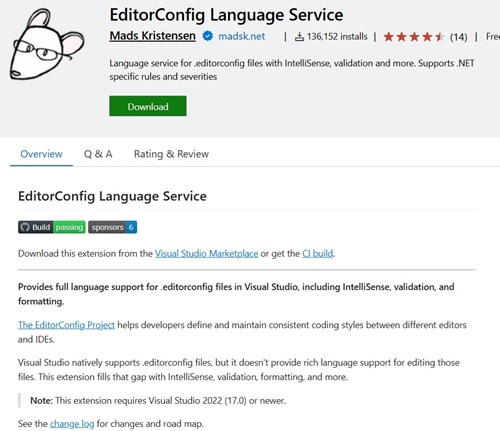Click the mouse mascot extension logo

pyautogui.click(x=47, y=44)
